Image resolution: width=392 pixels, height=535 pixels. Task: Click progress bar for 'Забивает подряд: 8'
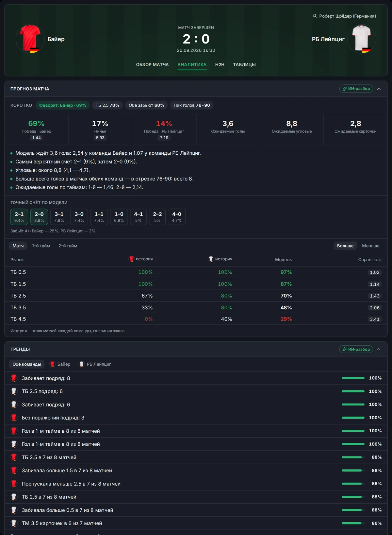353,378
